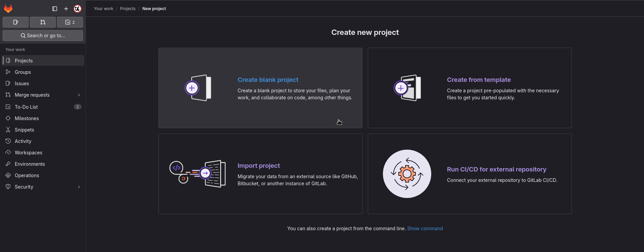Click the Security shield icon
644x252 pixels.
pyautogui.click(x=8, y=187)
